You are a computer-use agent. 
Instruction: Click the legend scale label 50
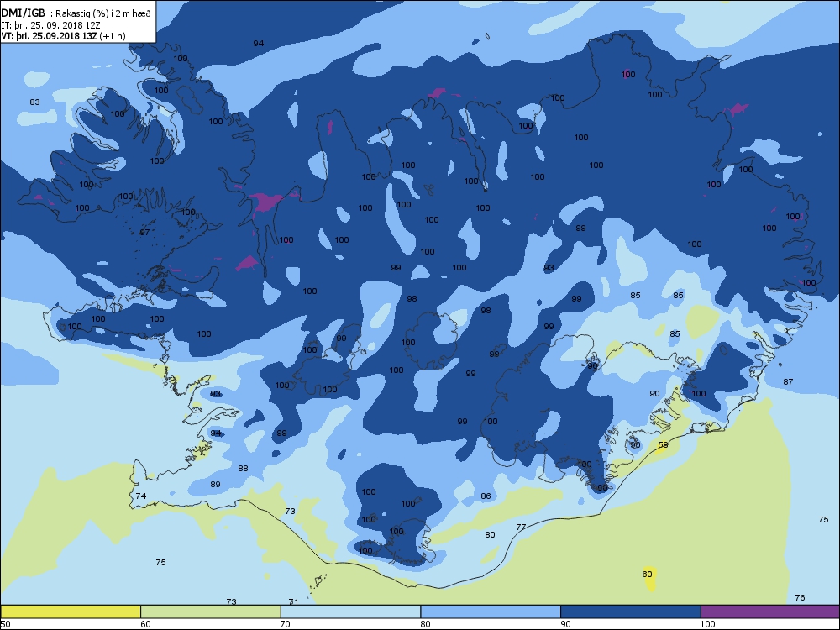pyautogui.click(x=5, y=624)
